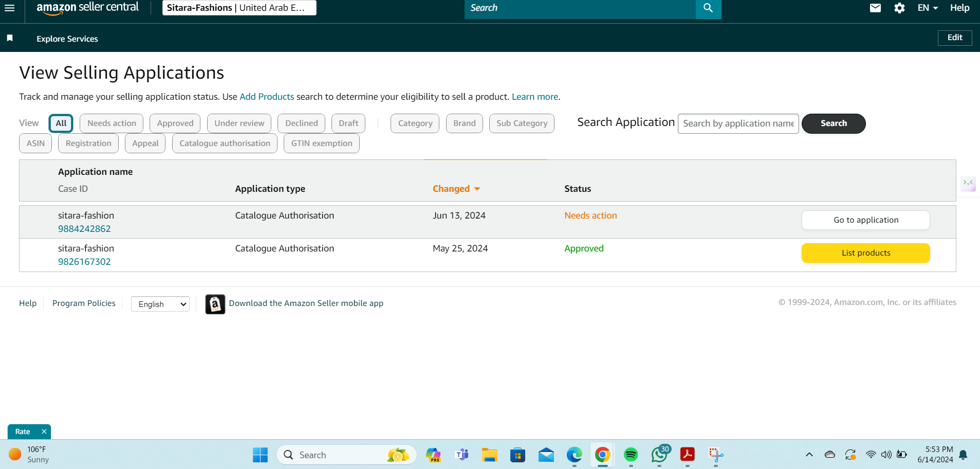Close the Rate feedback tab
This screenshot has width=980, height=469.
(x=44, y=431)
